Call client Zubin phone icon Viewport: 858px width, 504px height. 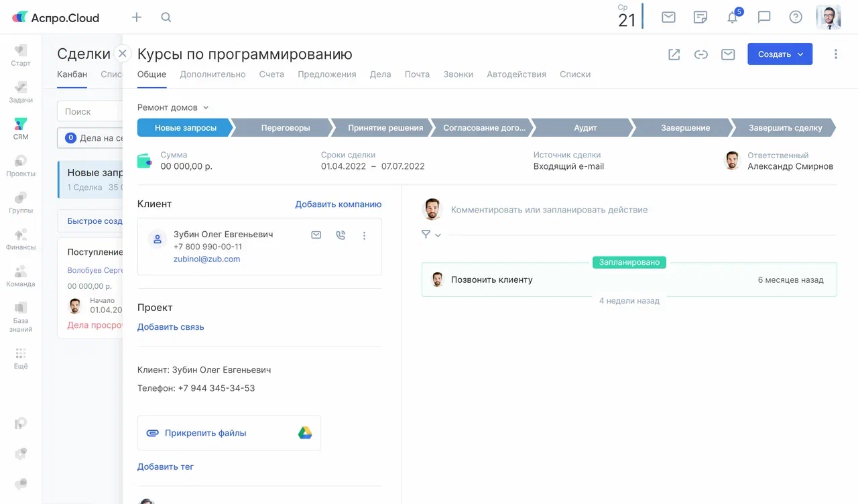click(341, 235)
